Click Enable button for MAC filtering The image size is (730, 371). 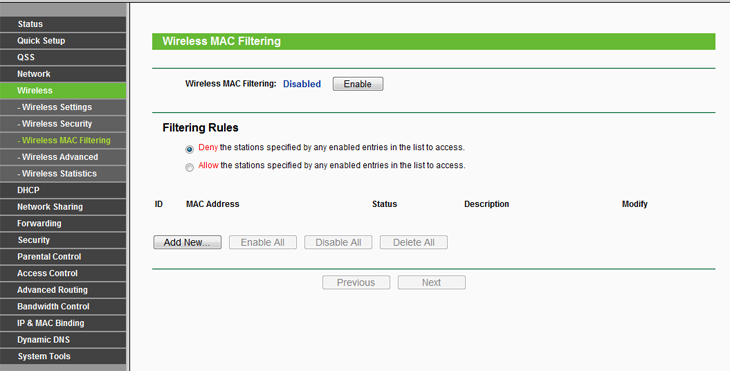358,84
